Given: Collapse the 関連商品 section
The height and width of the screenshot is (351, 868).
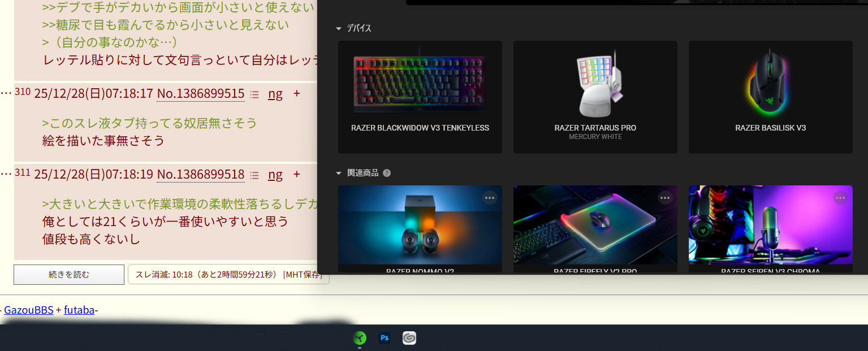Looking at the screenshot, I should pos(339,173).
